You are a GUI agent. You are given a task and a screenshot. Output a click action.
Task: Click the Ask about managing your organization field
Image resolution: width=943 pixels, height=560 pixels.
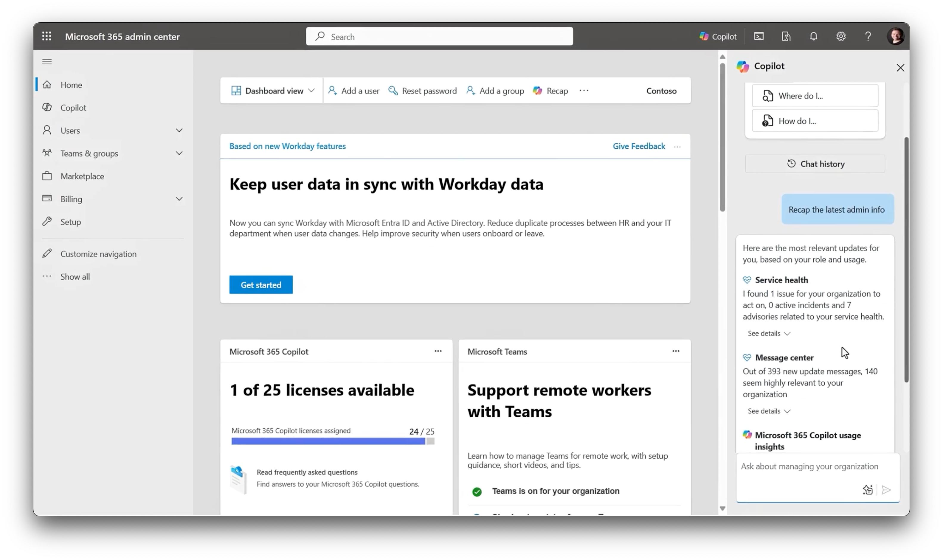(x=809, y=466)
